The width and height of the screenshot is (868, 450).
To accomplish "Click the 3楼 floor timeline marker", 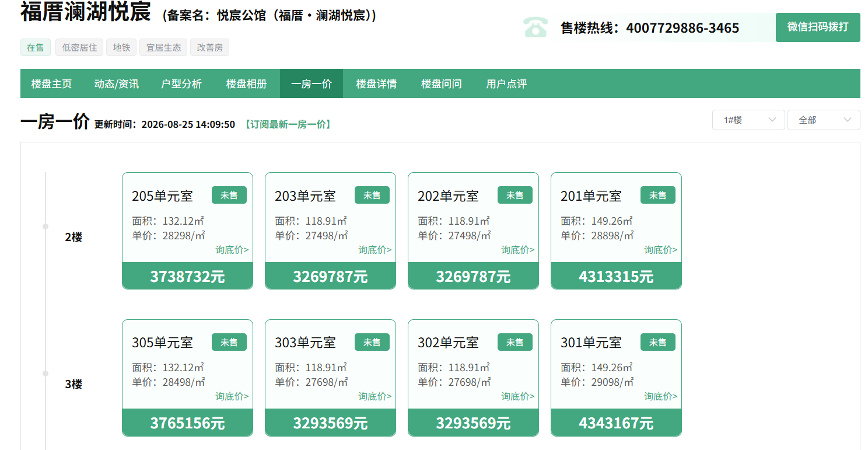I will (45, 374).
